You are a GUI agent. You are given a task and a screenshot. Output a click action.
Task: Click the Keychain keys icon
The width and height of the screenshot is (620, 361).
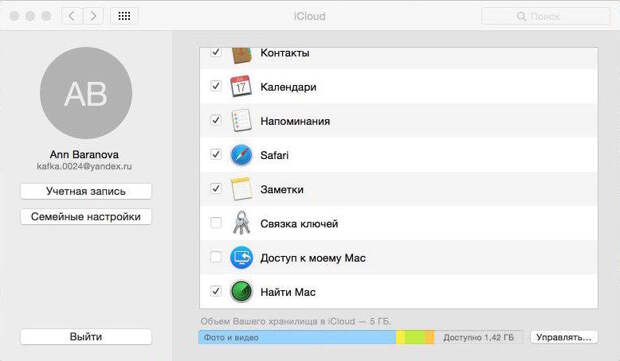point(241,223)
